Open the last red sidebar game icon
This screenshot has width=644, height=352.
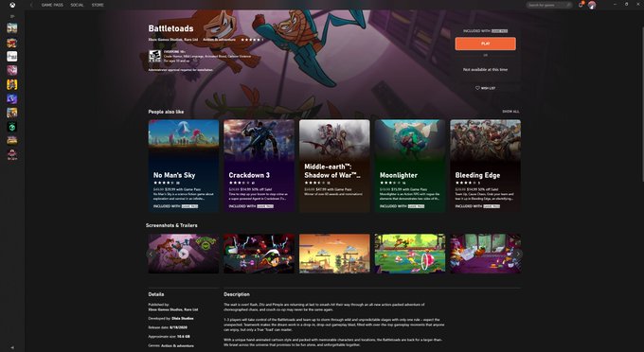pos(12,154)
